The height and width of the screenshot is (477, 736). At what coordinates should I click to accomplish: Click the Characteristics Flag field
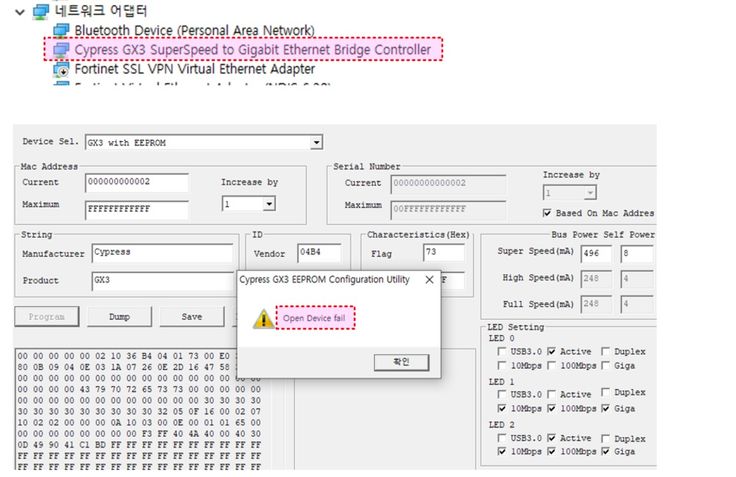point(444,253)
